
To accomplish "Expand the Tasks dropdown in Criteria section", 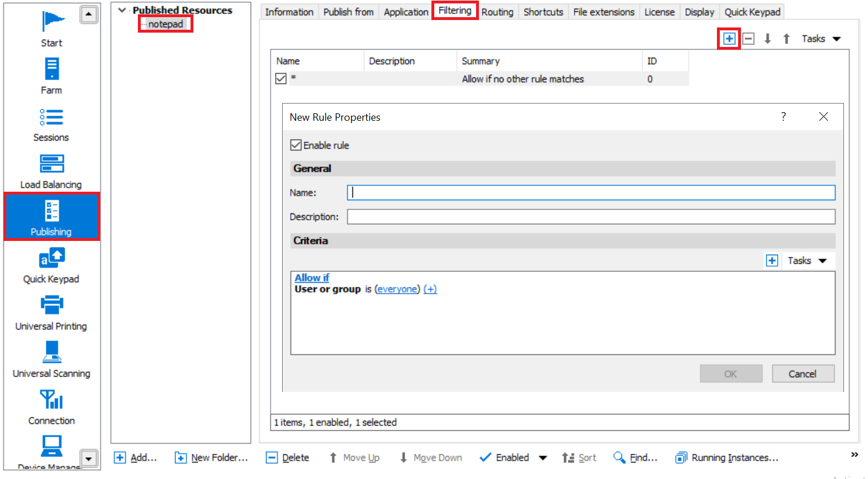I will [x=807, y=261].
